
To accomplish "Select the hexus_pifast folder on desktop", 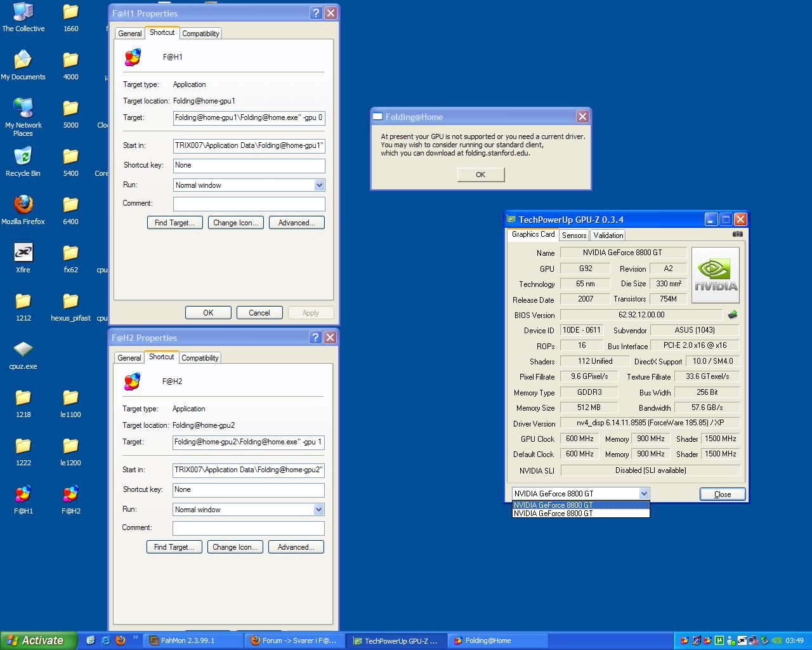I will coord(71,307).
